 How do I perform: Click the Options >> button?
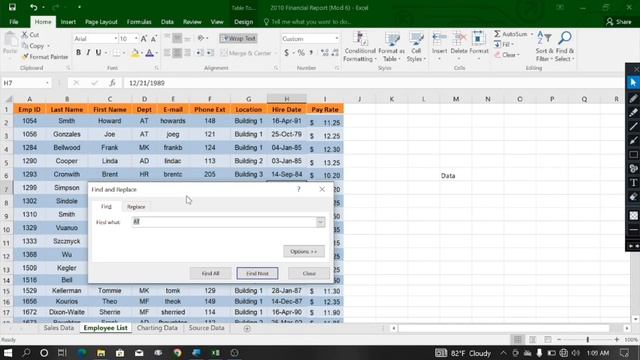[304, 251]
